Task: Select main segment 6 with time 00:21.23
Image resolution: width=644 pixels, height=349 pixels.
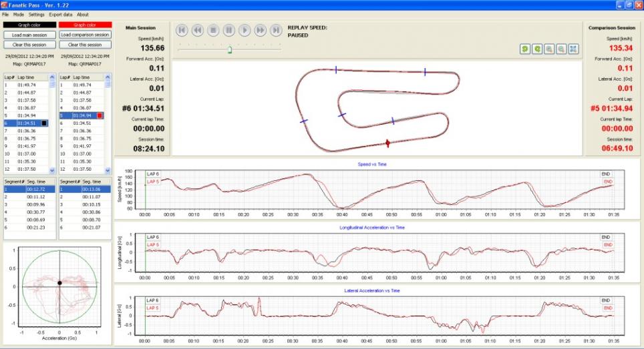Action: click(29, 227)
